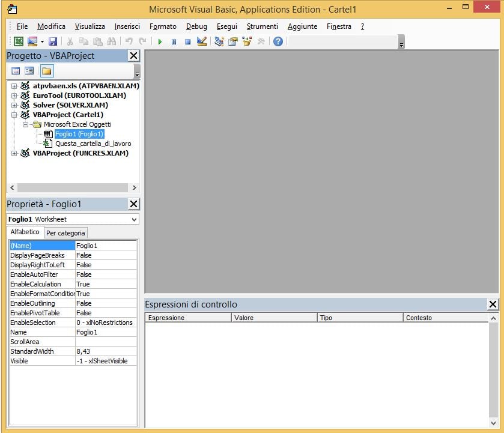This screenshot has width=504, height=433.
Task: Click the Undo arrow icon
Action: 129,41
